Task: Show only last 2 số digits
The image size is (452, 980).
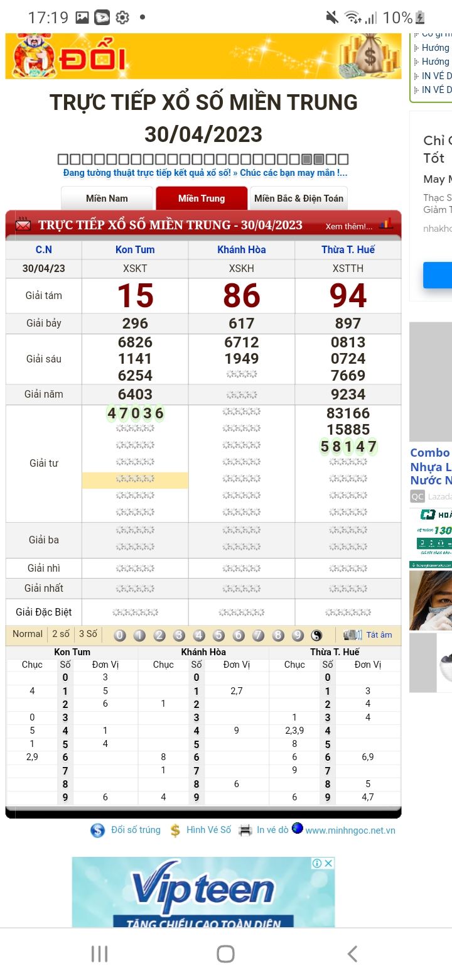Action: click(x=61, y=634)
